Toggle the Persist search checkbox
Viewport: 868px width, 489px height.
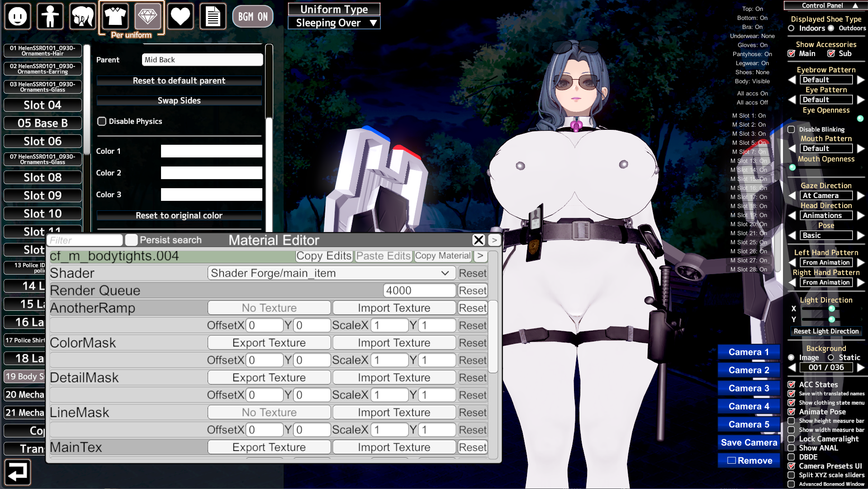pyautogui.click(x=132, y=240)
